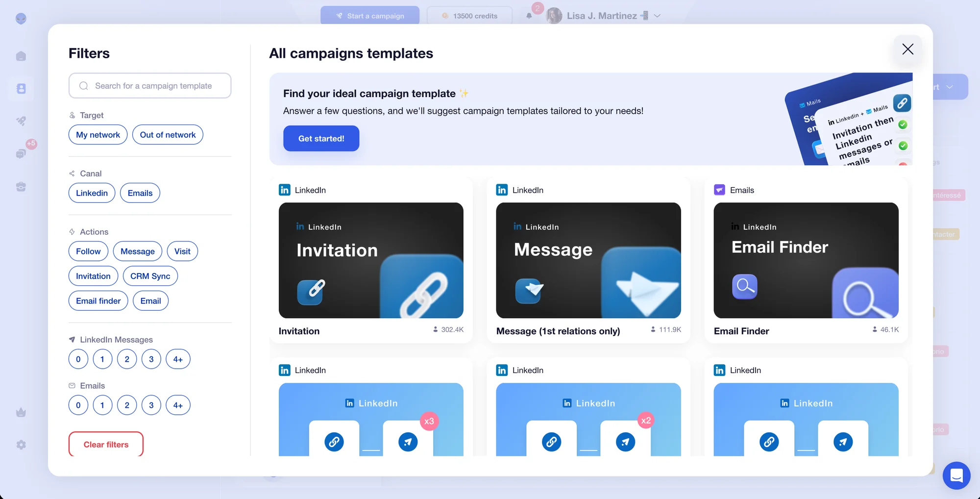Click the app logo at top left
The width and height of the screenshot is (980, 499).
(21, 19)
